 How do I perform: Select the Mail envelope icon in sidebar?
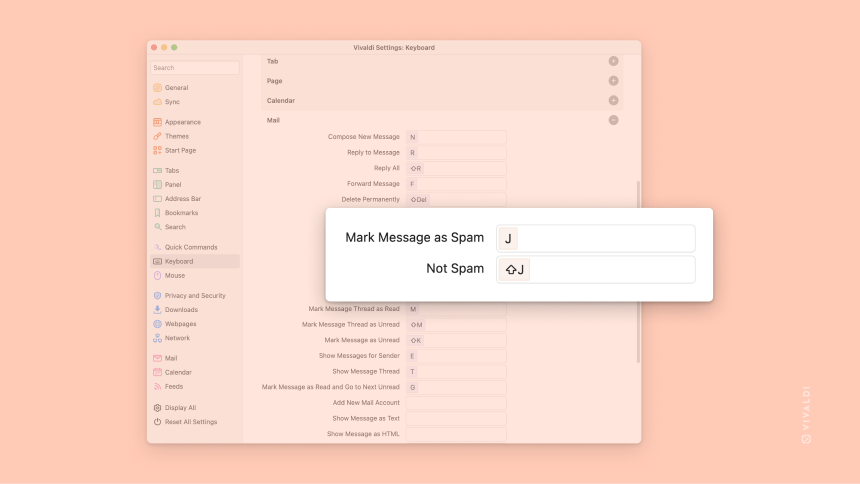tap(157, 358)
